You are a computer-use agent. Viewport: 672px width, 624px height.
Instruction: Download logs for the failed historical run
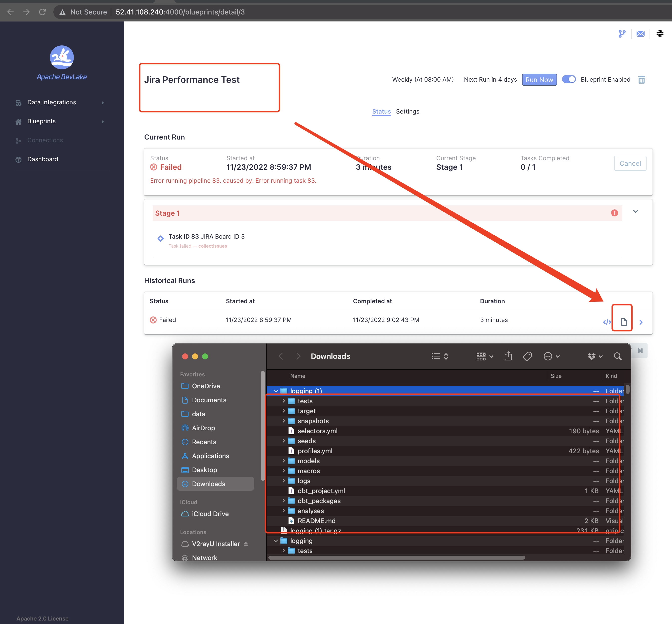pos(623,322)
